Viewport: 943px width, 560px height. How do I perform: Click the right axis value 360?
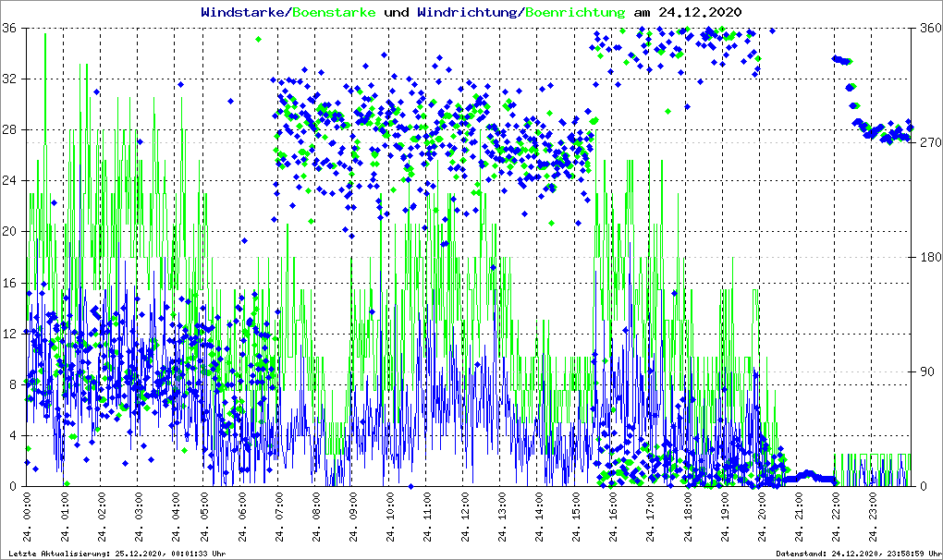928,29
